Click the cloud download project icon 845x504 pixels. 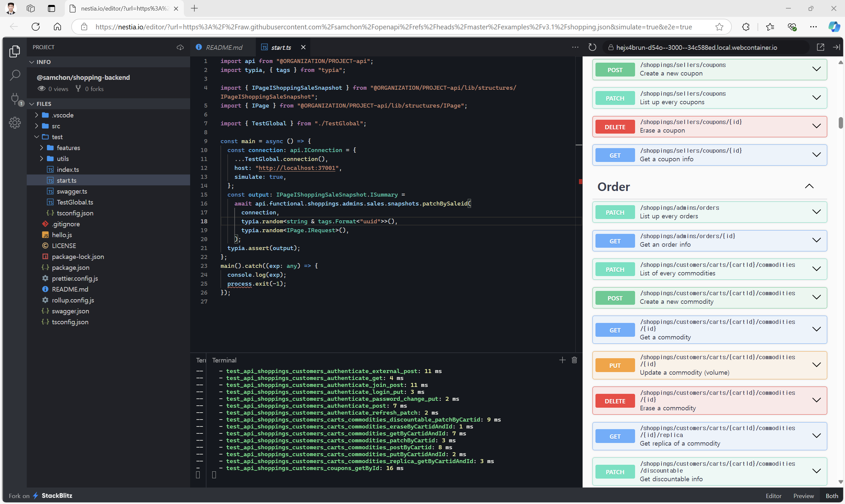[180, 47]
